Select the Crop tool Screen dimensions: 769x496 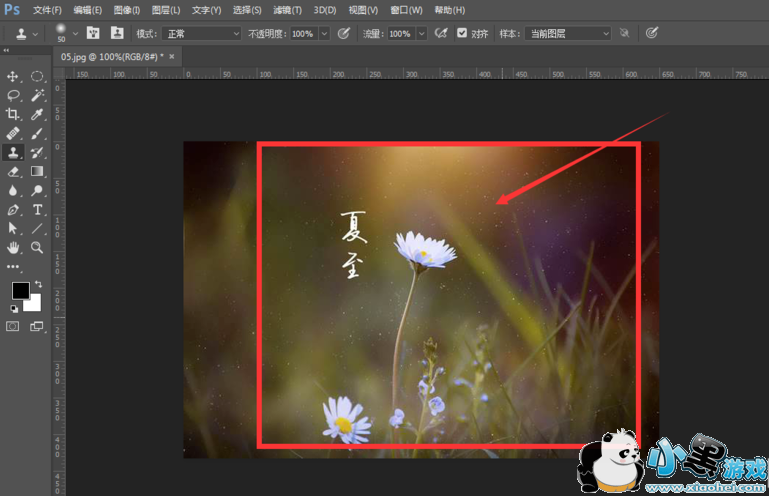14,114
